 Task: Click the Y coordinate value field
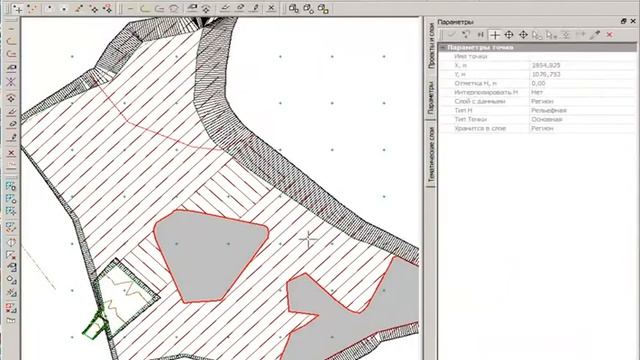coord(583,74)
